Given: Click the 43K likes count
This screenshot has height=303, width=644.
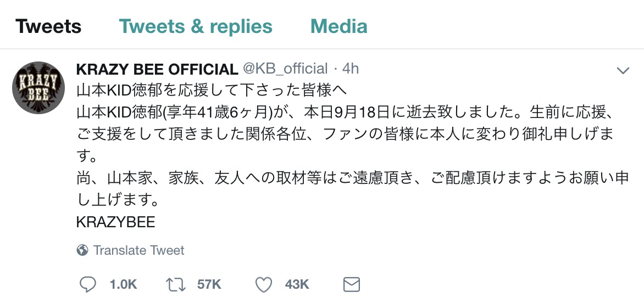Looking at the screenshot, I should 297,284.
